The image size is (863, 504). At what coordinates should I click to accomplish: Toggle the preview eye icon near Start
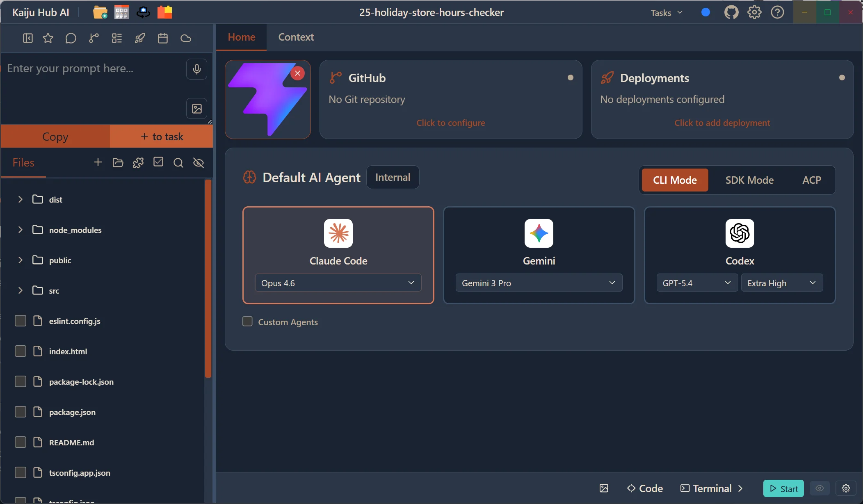pyautogui.click(x=820, y=488)
